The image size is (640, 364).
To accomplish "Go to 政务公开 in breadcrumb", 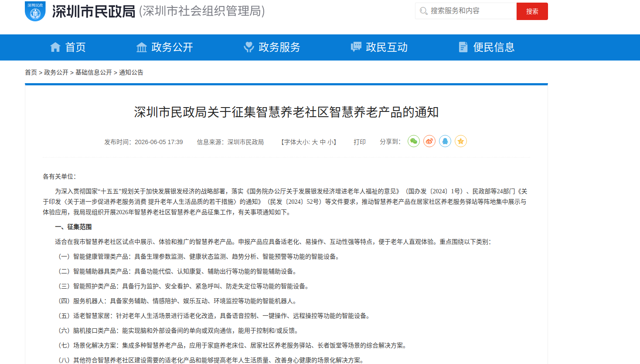I will pos(56,72).
